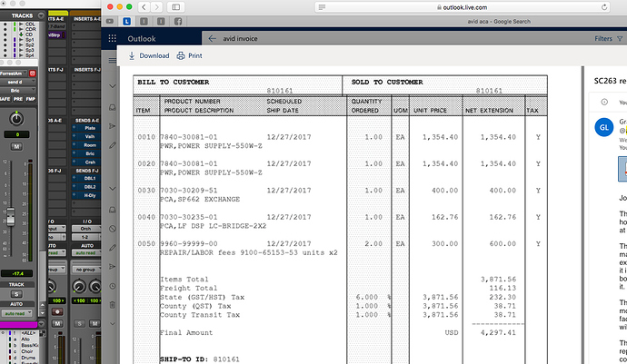Toggle the Sp1 track show dot

pos(5,40)
